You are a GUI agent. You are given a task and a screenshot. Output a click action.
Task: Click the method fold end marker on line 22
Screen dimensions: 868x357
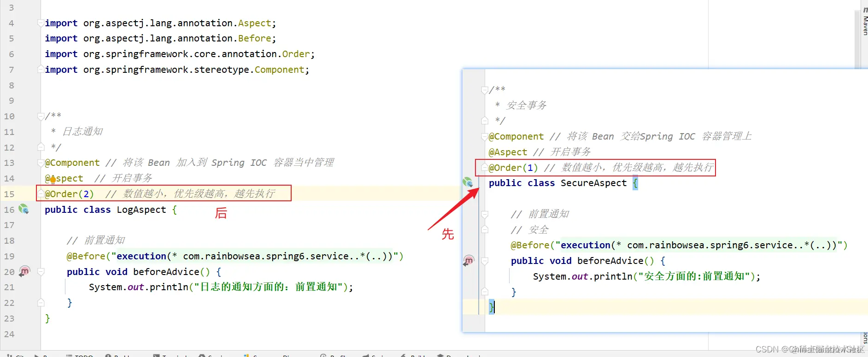tap(41, 303)
